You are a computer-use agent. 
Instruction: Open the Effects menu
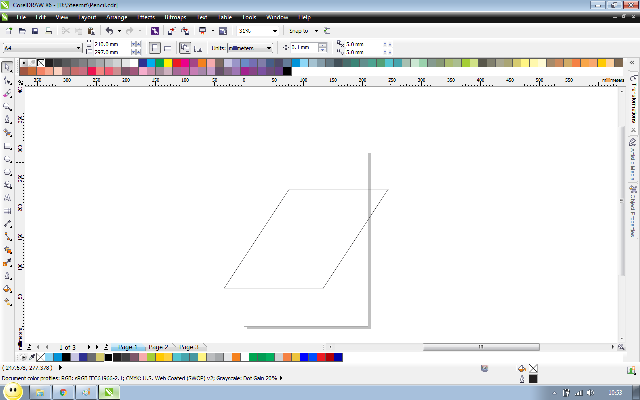pos(146,17)
